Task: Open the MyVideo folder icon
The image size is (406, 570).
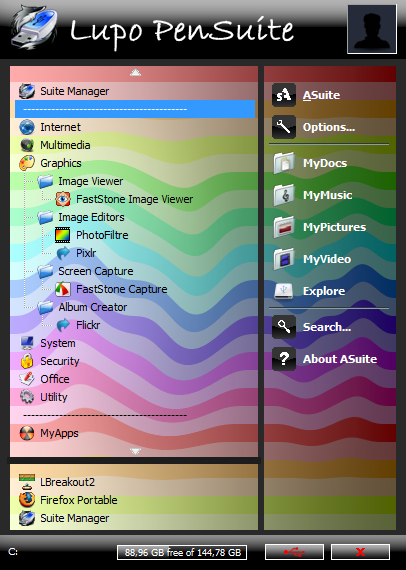Action: (284, 259)
